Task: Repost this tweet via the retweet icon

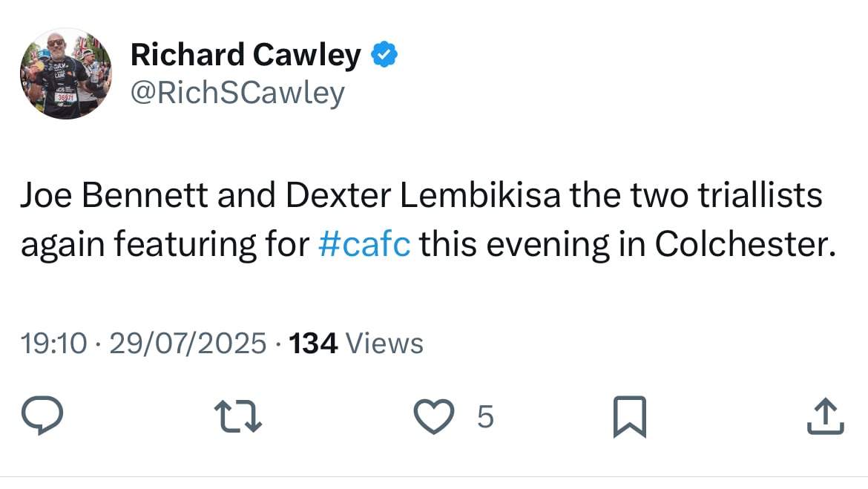Action: [x=238, y=416]
